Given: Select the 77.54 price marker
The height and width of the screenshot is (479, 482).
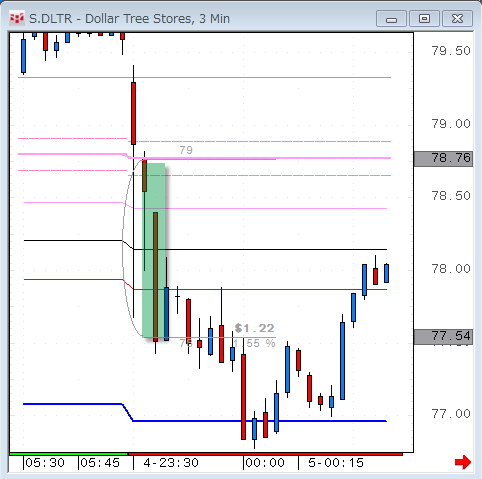Looking at the screenshot, I should click(x=443, y=337).
